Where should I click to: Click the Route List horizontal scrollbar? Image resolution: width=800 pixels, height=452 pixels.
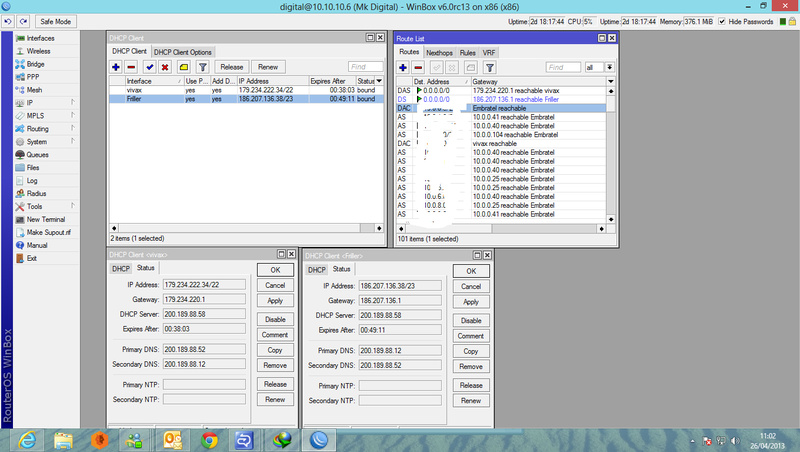pos(501,229)
